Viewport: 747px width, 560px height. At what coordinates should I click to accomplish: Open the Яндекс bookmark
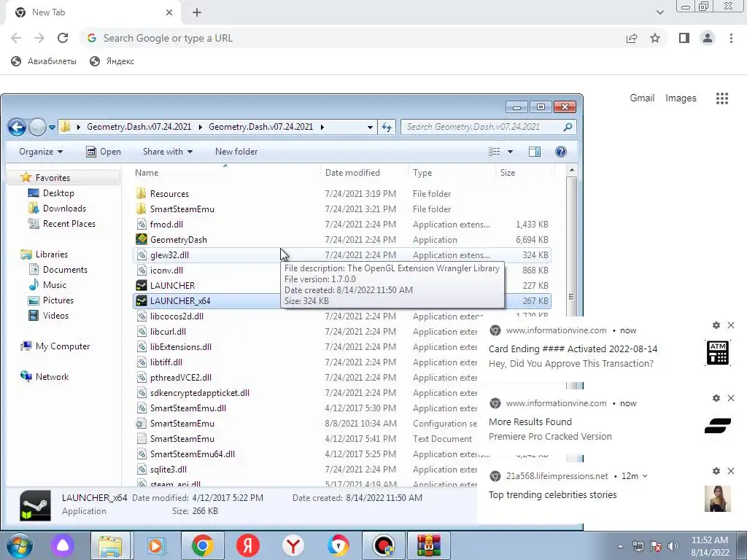[112, 61]
